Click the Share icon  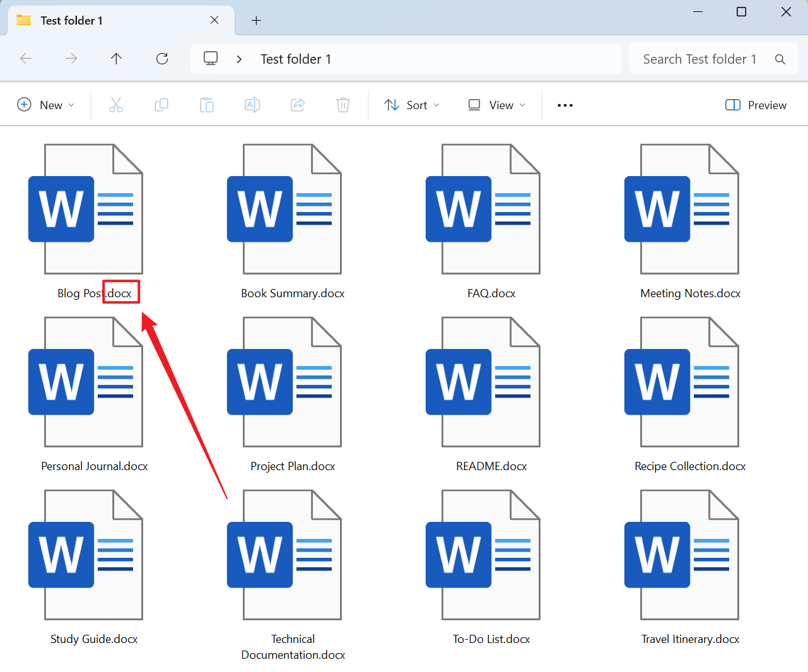[298, 105]
